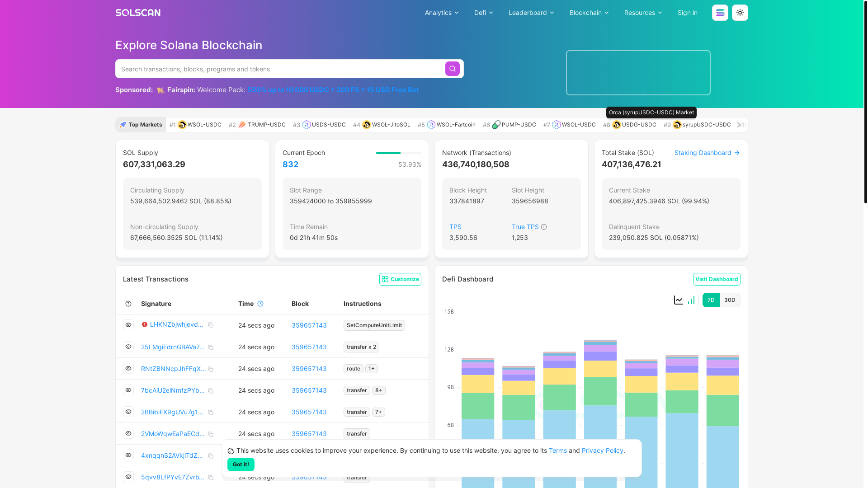Open Visit Dashboard button
This screenshot has height=488, width=868.
coord(717,279)
